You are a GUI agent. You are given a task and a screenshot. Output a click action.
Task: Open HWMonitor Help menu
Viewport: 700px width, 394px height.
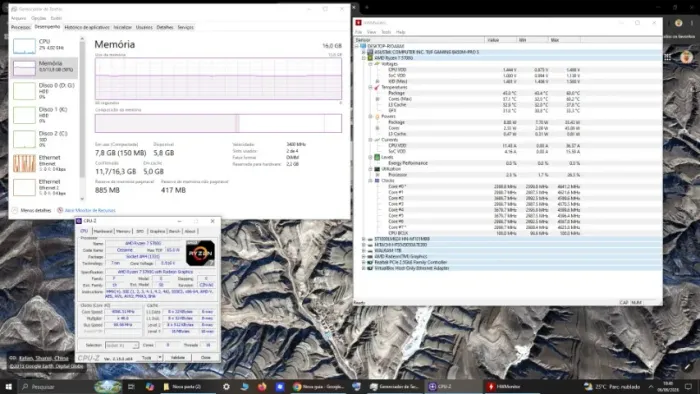pos(400,32)
